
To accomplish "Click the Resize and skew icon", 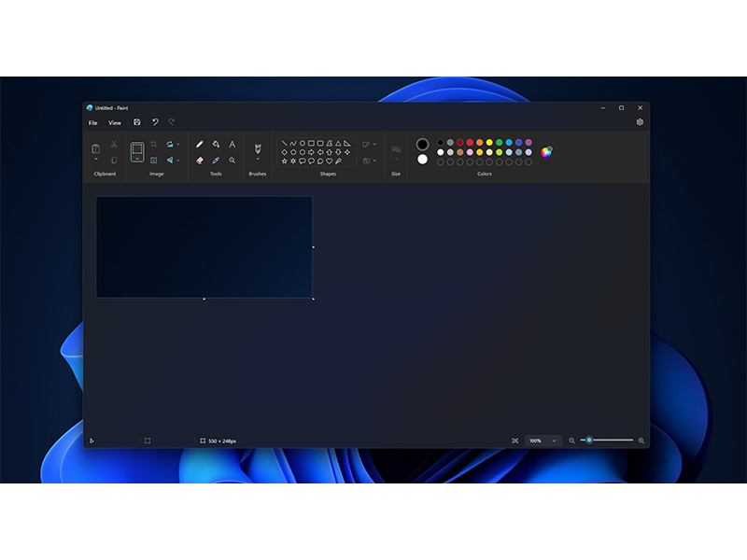I will click(153, 161).
